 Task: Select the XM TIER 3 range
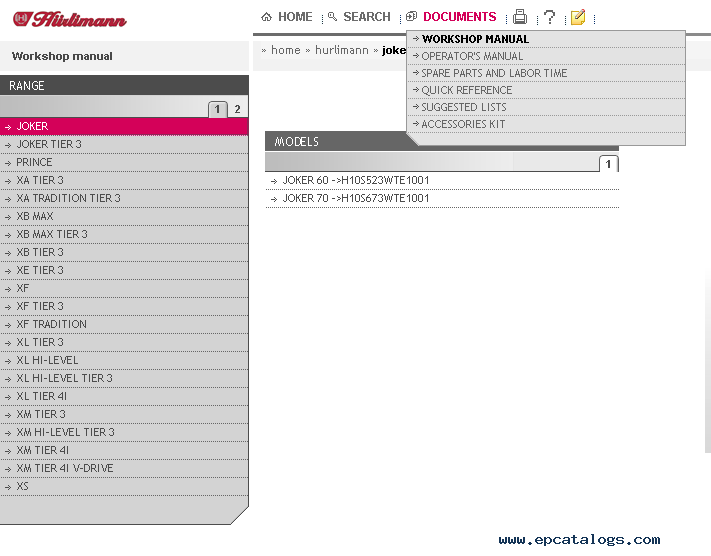[124, 415]
